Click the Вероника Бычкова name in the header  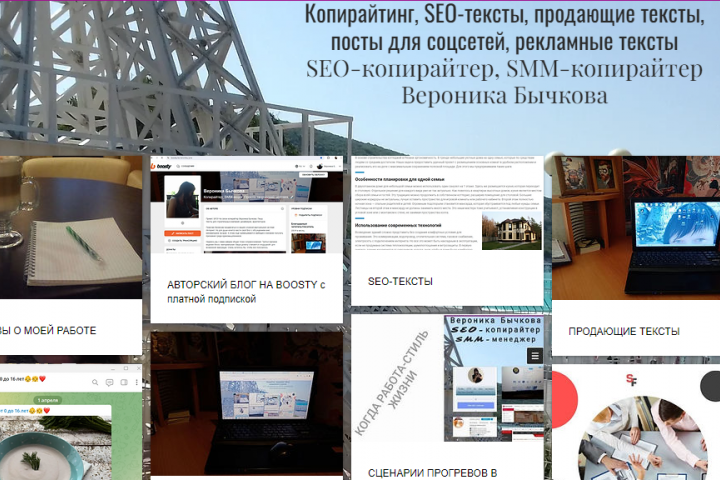pyautogui.click(x=504, y=96)
